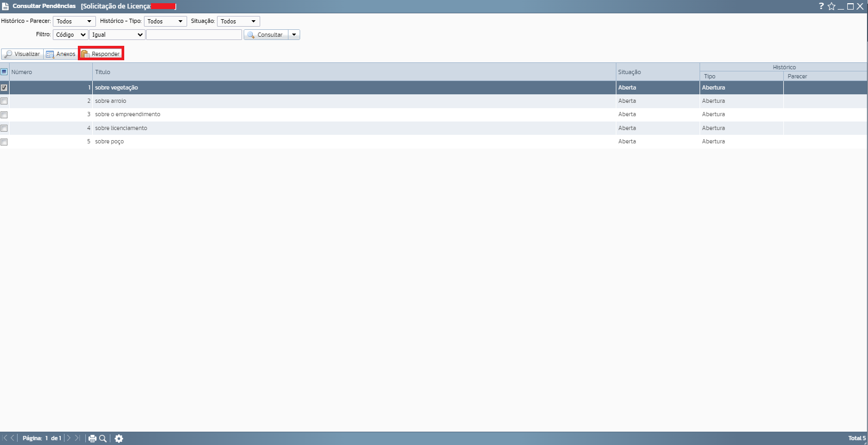Check the 'sobre o empreendimento' row checkbox

[4, 115]
